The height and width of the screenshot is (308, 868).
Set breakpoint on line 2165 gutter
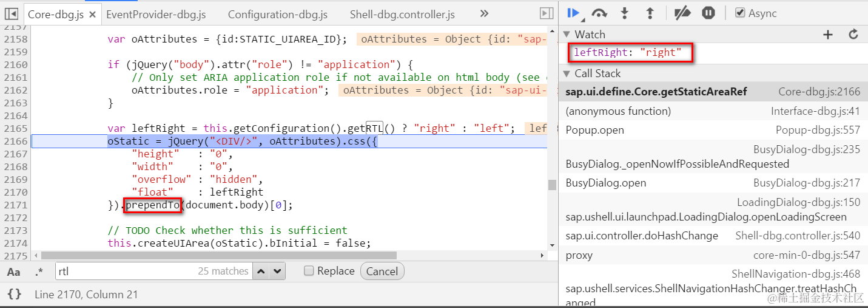coord(15,128)
